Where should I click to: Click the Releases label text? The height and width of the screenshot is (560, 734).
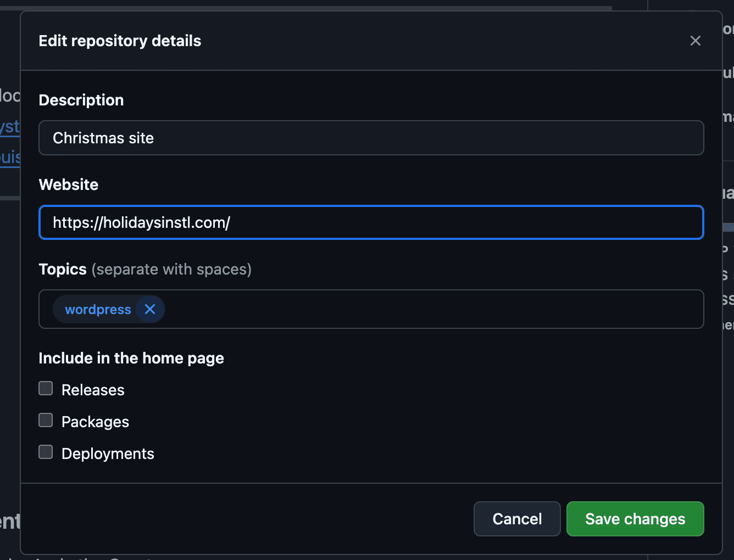(92, 389)
